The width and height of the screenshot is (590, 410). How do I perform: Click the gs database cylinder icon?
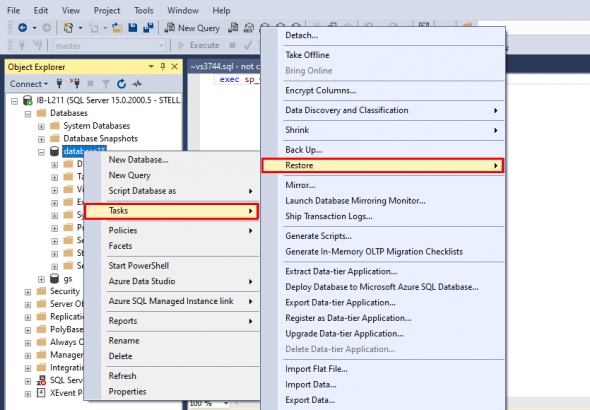click(55, 278)
